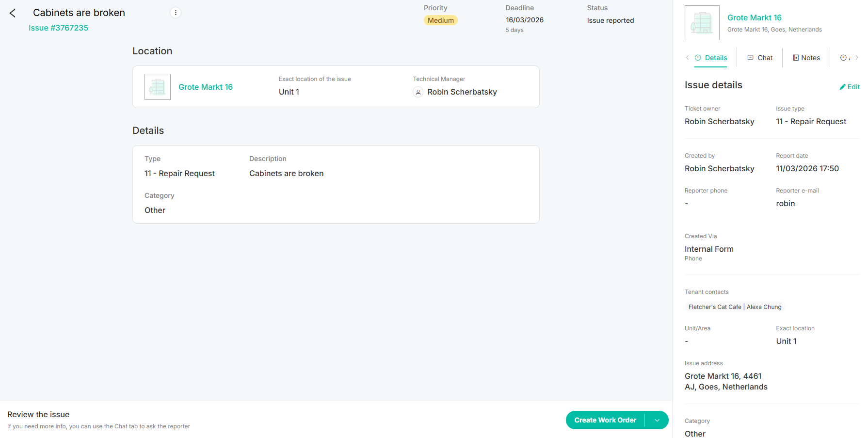Screen dimensions: 868x438
Task: Switch to the Chat tab
Action: point(760,58)
